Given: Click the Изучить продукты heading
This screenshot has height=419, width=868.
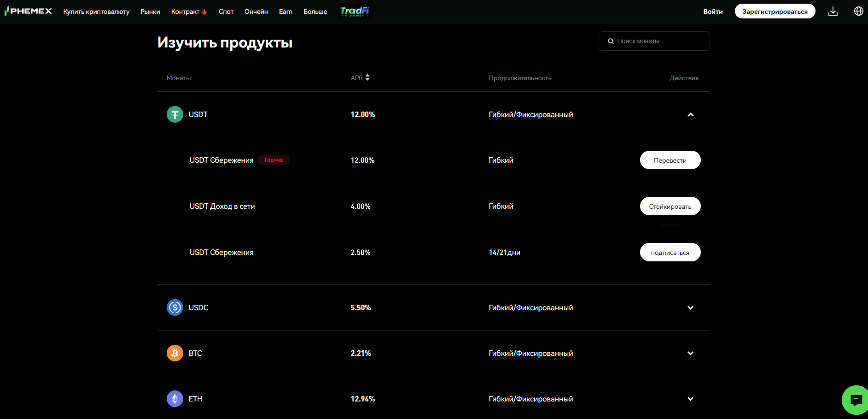Looking at the screenshot, I should pyautogui.click(x=225, y=42).
